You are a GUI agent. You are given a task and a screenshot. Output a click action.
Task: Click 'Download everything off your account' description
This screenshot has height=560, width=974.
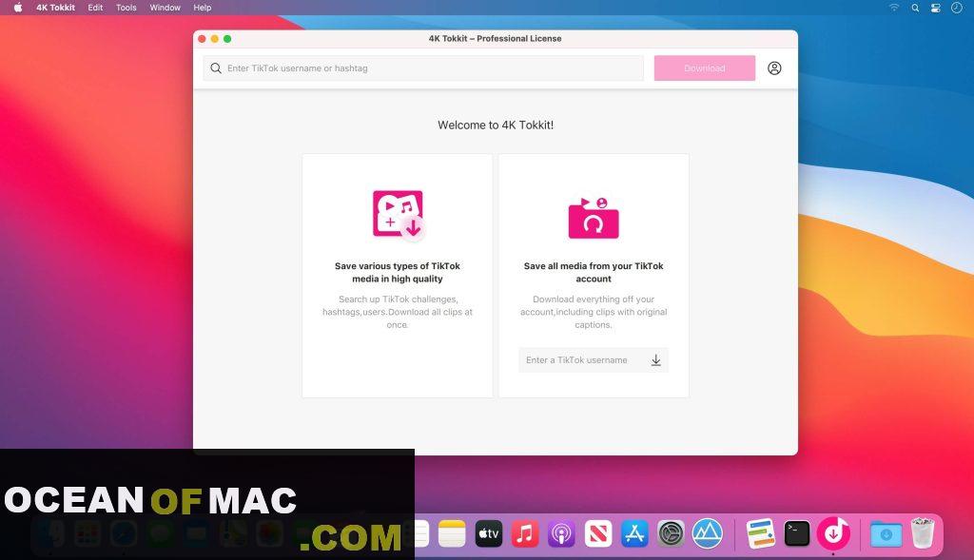click(x=594, y=312)
